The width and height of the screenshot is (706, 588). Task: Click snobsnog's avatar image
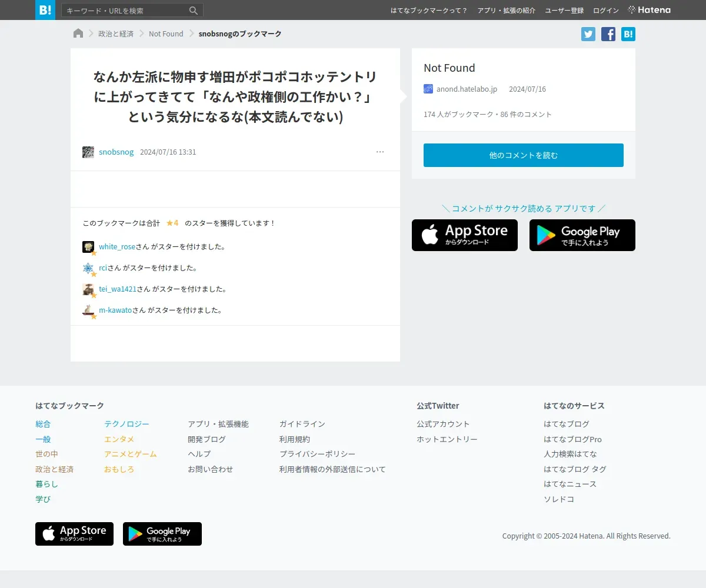click(x=88, y=152)
